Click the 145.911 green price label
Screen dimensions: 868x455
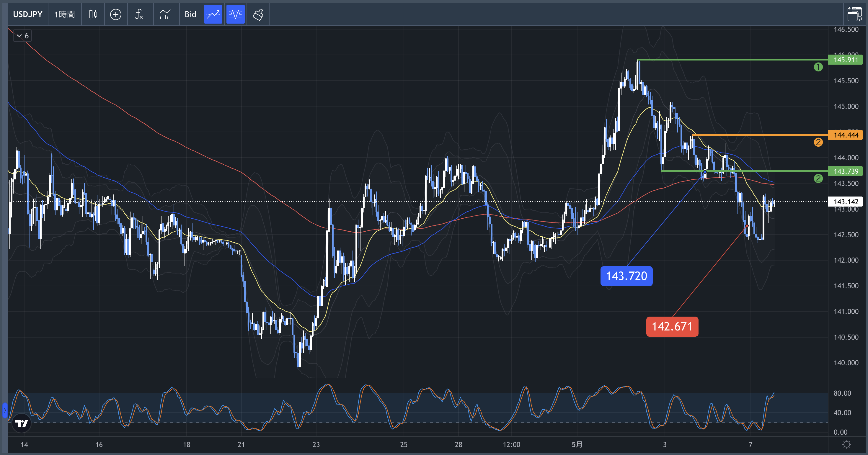[845, 60]
